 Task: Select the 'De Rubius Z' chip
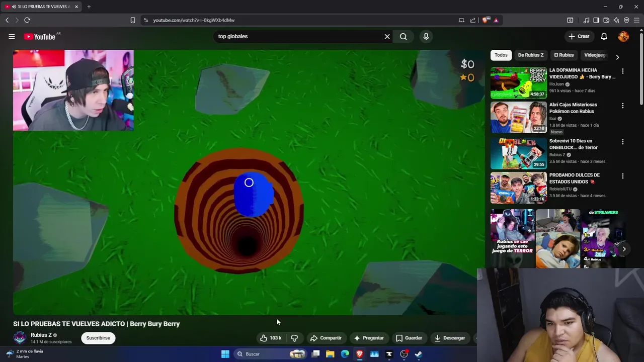click(x=531, y=55)
